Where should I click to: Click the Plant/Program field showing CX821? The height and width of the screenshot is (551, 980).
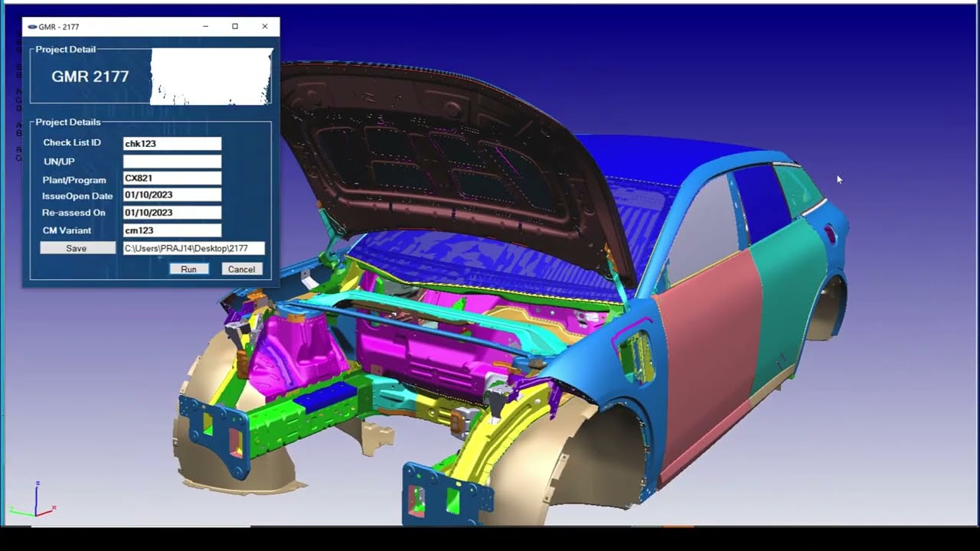[172, 178]
